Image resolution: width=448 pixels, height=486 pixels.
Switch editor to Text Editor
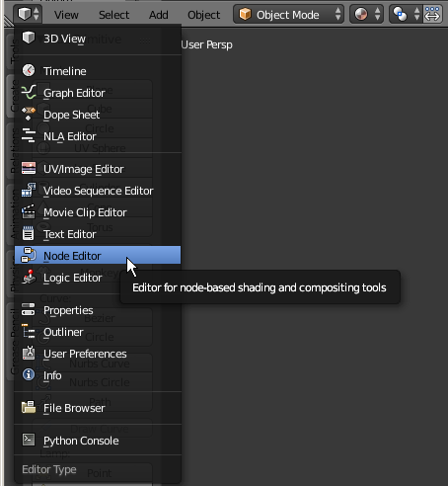98,234
